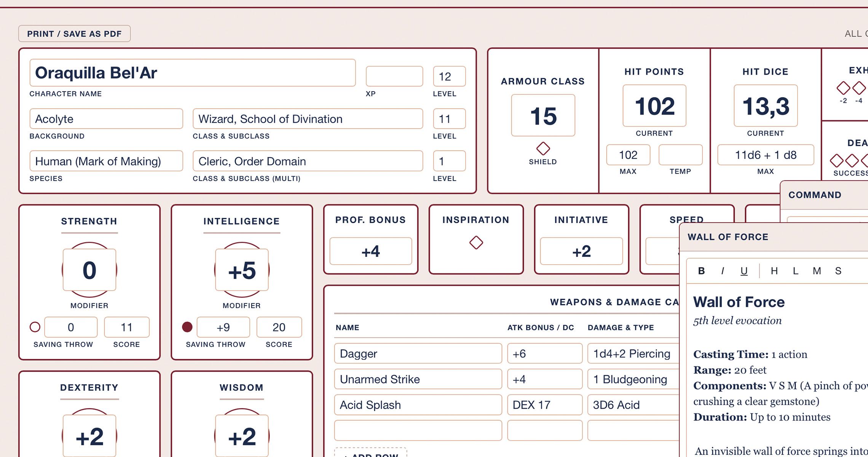Edit the proficiency bonus field +4
The width and height of the screenshot is (868, 457).
tap(371, 251)
